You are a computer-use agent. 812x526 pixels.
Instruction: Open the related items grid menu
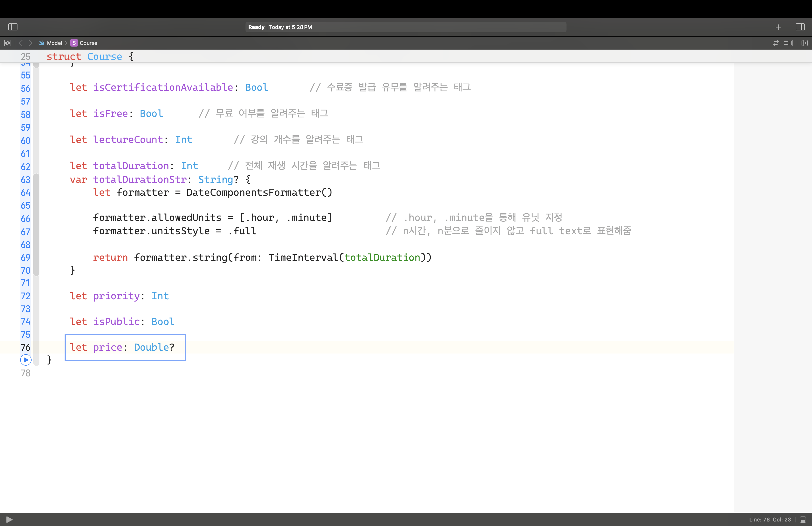[x=7, y=43]
